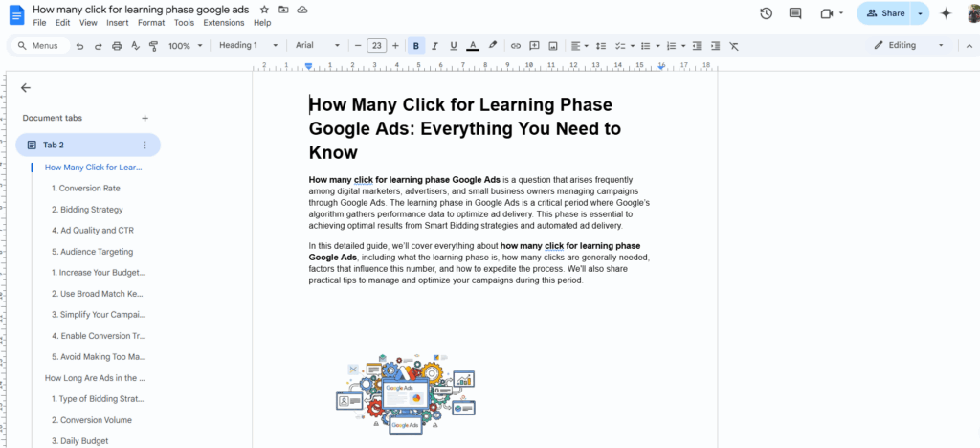Open Share options dropdown arrow
The image size is (980, 448).
920,13
